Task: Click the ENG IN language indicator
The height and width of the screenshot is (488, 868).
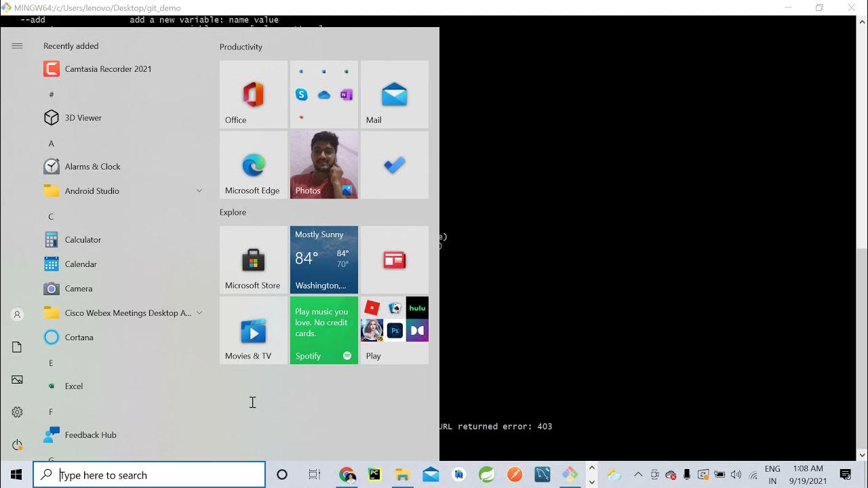Action: (x=772, y=475)
